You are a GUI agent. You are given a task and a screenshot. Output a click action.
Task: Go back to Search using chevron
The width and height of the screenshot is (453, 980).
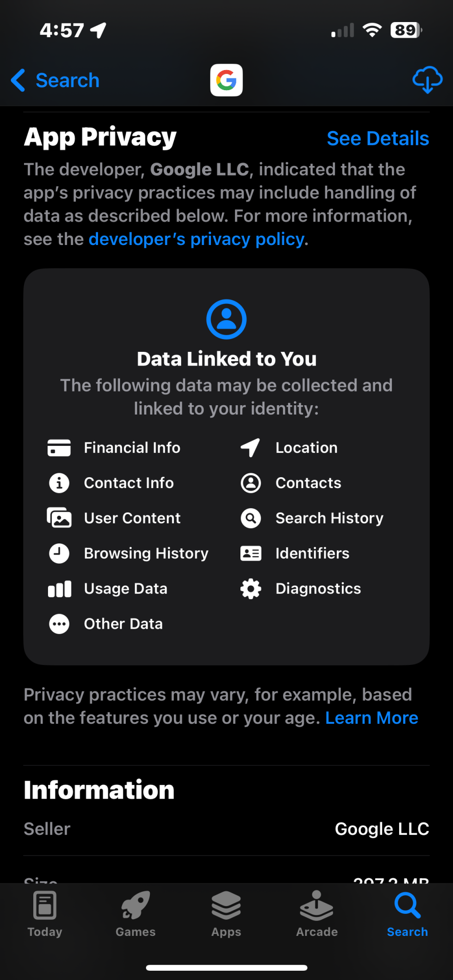click(x=19, y=80)
